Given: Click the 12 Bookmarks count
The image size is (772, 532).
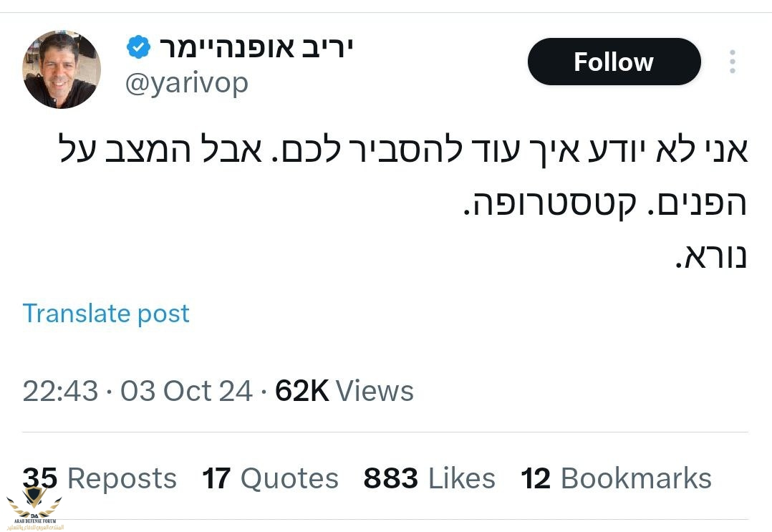Looking at the screenshot, I should pyautogui.click(x=616, y=478).
